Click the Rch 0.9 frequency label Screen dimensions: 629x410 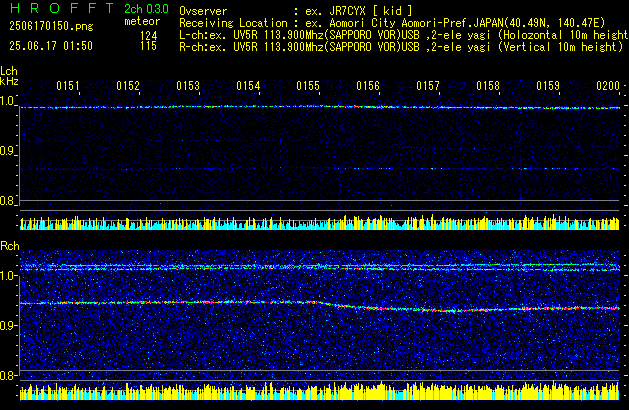click(8, 325)
